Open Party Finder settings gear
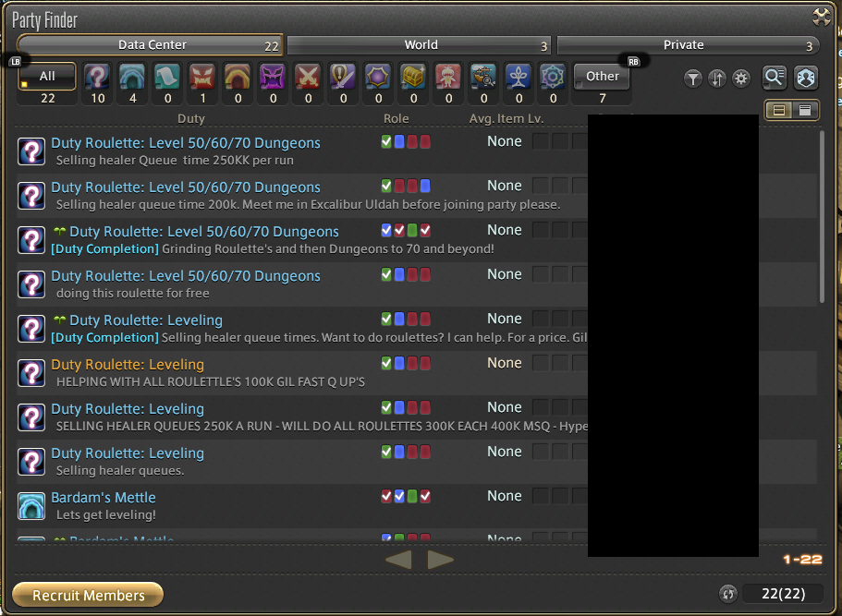This screenshot has width=842, height=616. click(x=740, y=79)
